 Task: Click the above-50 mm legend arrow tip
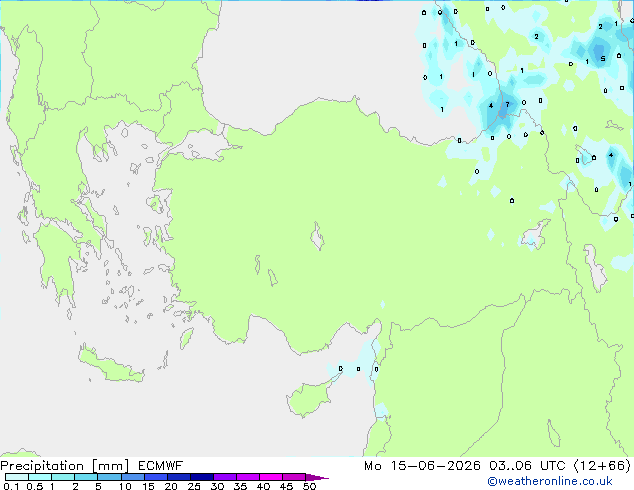click(317, 477)
